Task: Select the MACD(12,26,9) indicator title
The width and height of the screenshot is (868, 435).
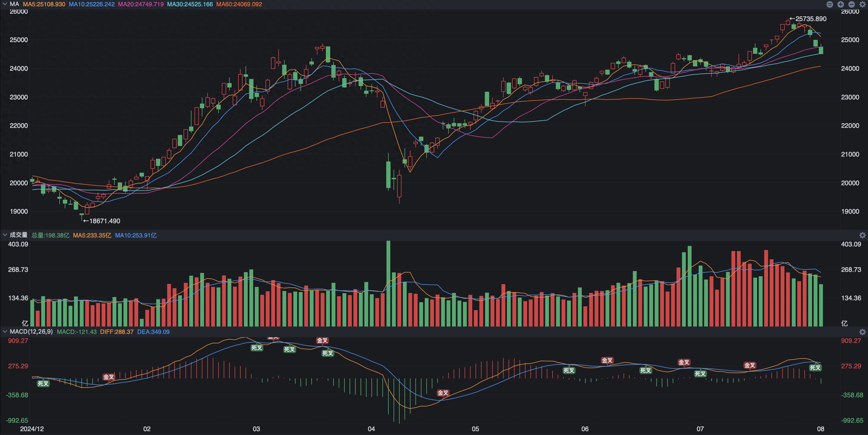Action: (31, 331)
